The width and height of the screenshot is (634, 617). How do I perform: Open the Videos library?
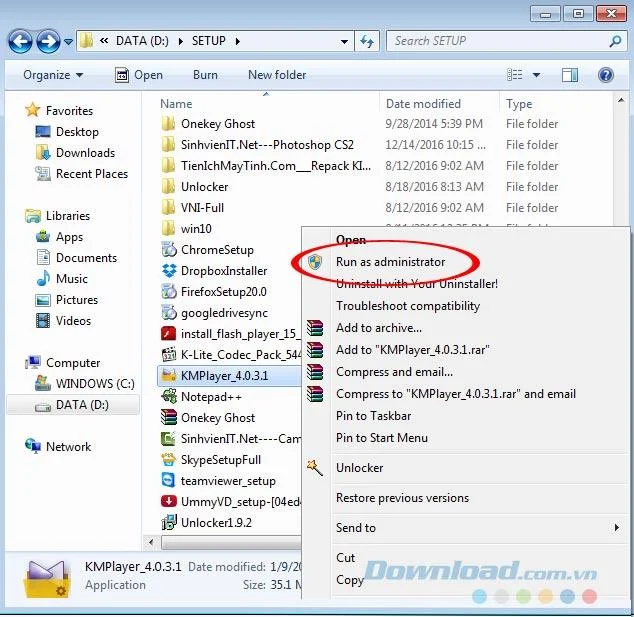pos(63,321)
